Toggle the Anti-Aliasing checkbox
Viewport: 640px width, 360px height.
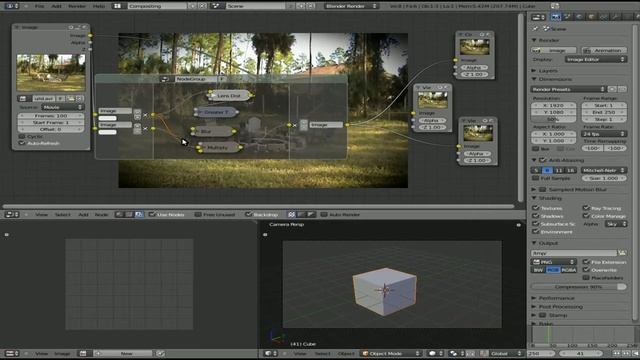coord(542,160)
